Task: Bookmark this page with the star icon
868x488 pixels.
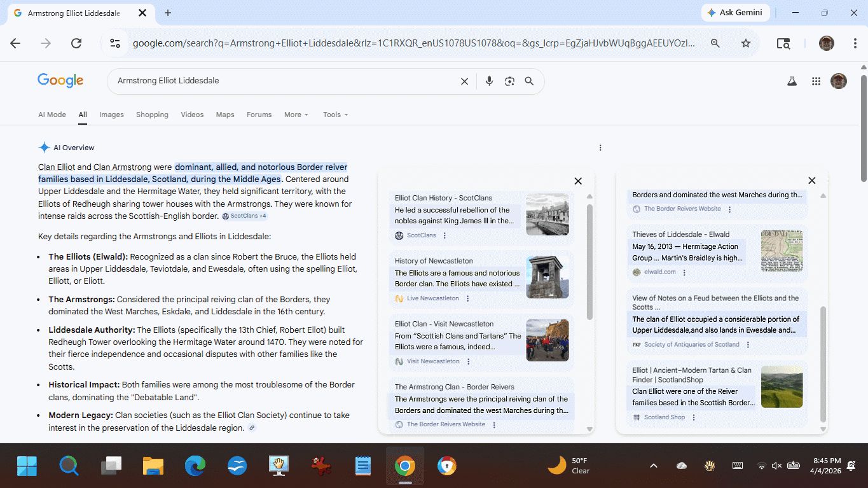Action: click(x=746, y=43)
